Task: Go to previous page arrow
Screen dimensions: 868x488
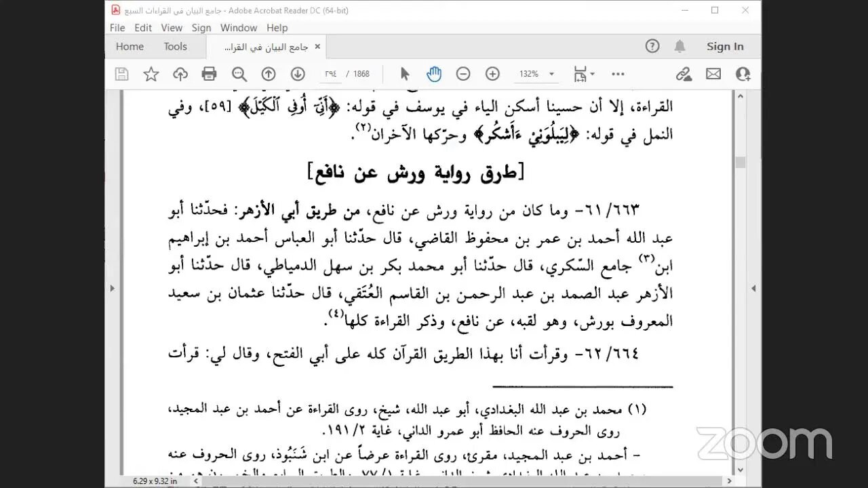Action: pos(269,74)
